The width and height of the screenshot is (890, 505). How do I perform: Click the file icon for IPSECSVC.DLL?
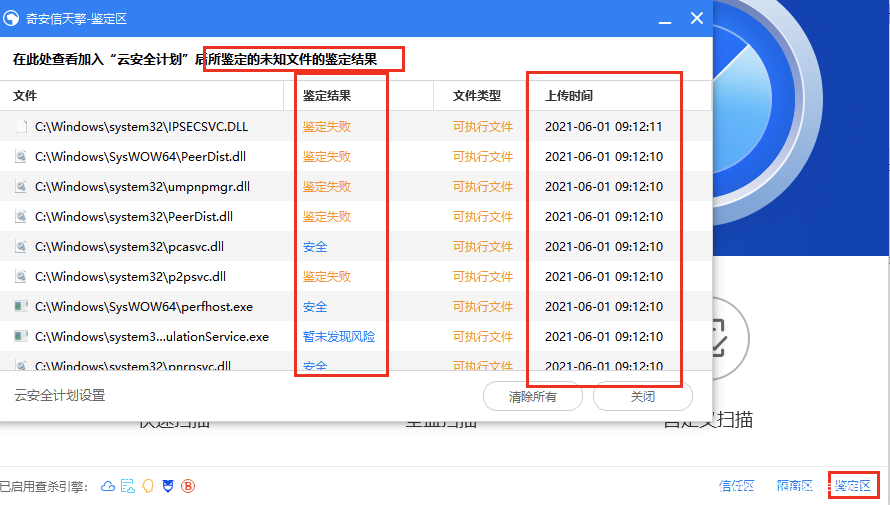click(21, 127)
